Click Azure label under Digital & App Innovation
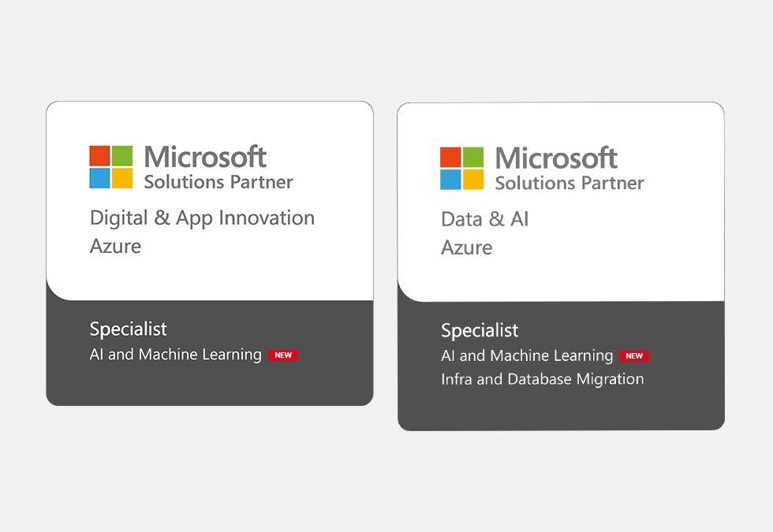 pos(115,246)
